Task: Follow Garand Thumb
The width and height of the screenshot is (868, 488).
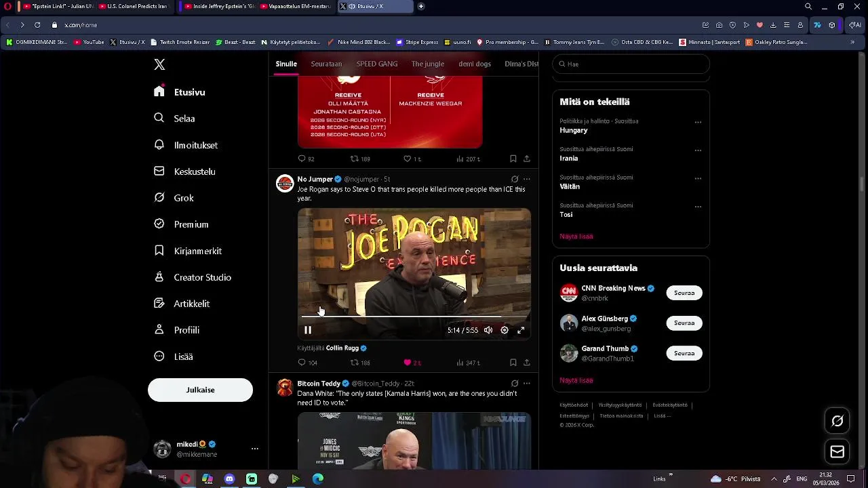Action: coord(684,353)
